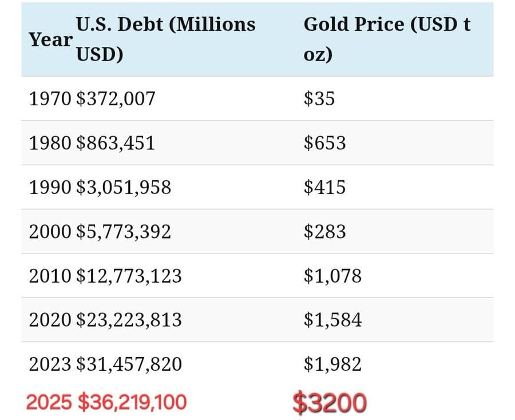
Task: Click the red $36,219,100 debt value
Action: [x=132, y=402]
